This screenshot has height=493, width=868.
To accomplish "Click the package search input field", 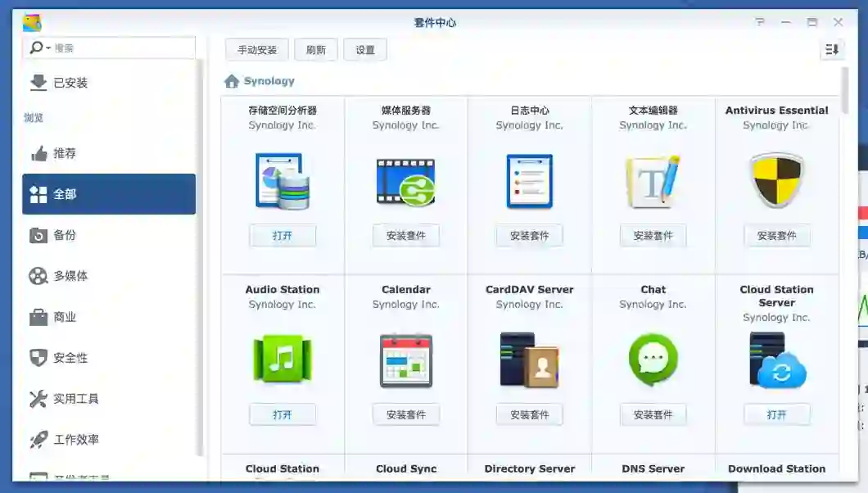I will tap(124, 48).
